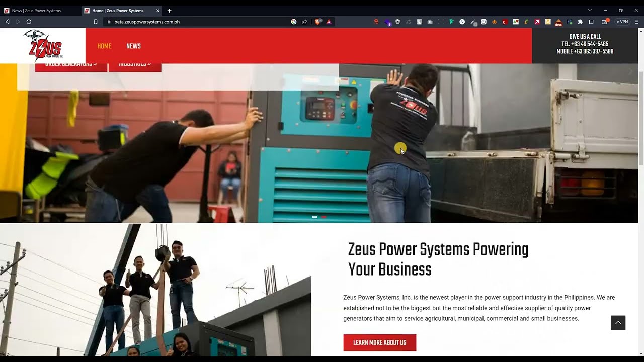Open the NEWS navigation menu item
The height and width of the screenshot is (362, 644).
coord(133,46)
